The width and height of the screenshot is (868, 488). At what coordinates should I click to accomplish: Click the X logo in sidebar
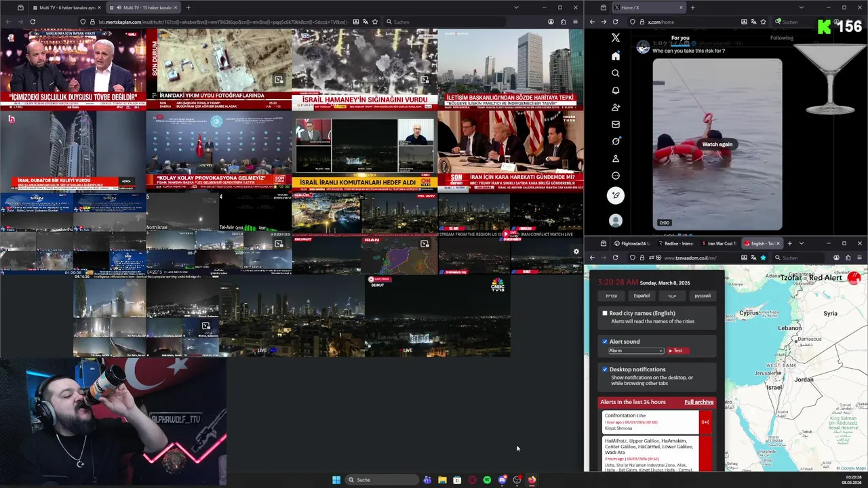coord(615,38)
